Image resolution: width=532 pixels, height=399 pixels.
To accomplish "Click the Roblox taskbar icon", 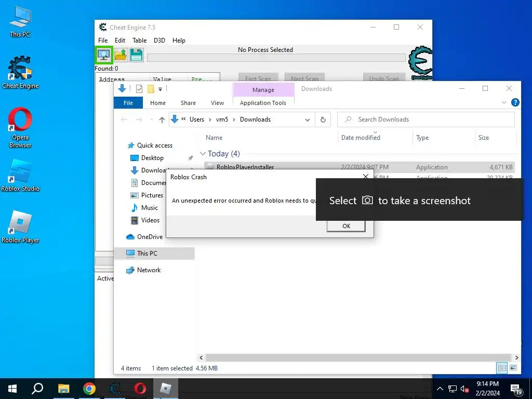I will [166, 389].
